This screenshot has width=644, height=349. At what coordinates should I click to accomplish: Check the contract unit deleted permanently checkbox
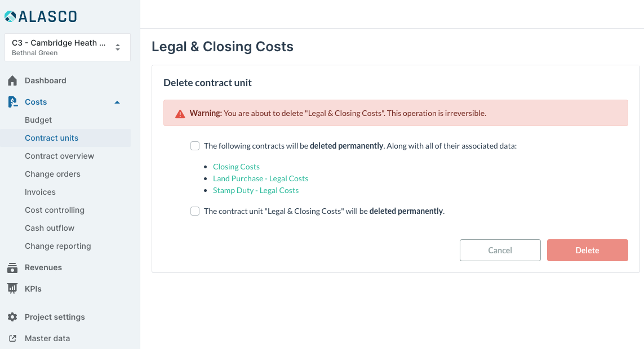[195, 211]
